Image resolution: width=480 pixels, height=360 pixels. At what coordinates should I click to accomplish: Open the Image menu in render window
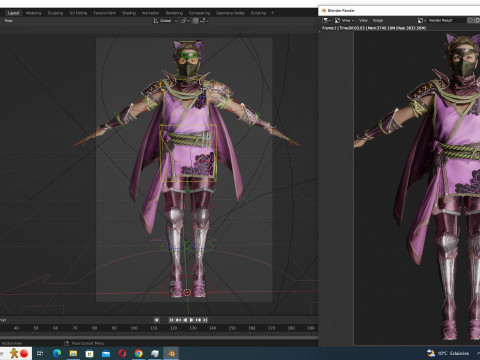pyautogui.click(x=378, y=21)
